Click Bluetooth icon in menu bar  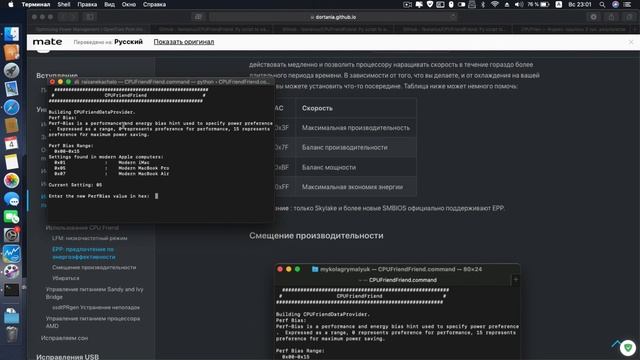pyautogui.click(x=483, y=4)
